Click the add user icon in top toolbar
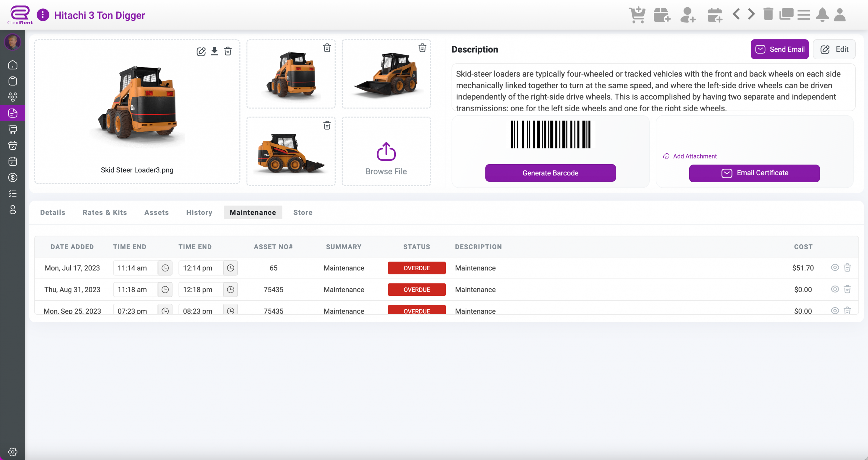This screenshot has width=868, height=460. [x=688, y=15]
